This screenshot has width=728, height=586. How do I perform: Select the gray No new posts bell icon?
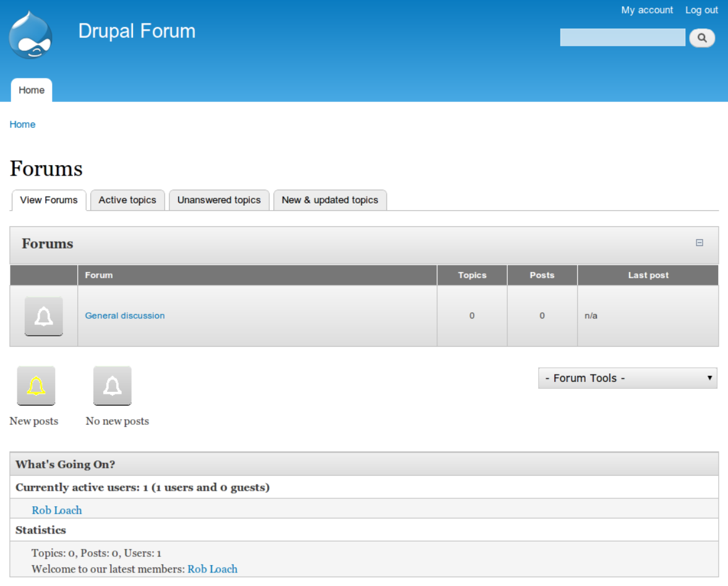tap(112, 385)
